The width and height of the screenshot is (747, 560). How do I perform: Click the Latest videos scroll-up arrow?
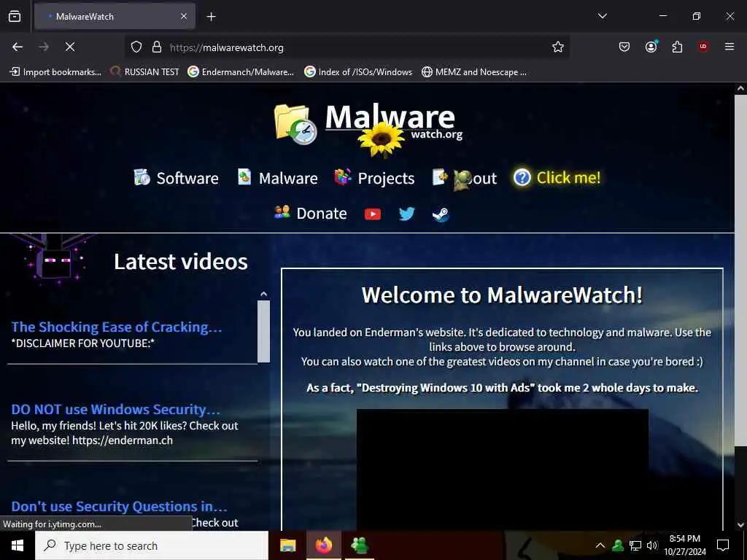click(264, 295)
